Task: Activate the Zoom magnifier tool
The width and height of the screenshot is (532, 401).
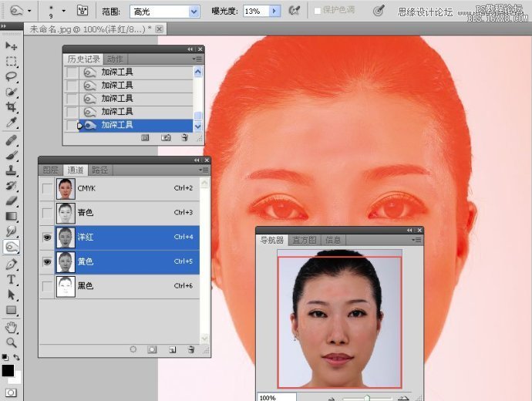Action: click(x=11, y=342)
